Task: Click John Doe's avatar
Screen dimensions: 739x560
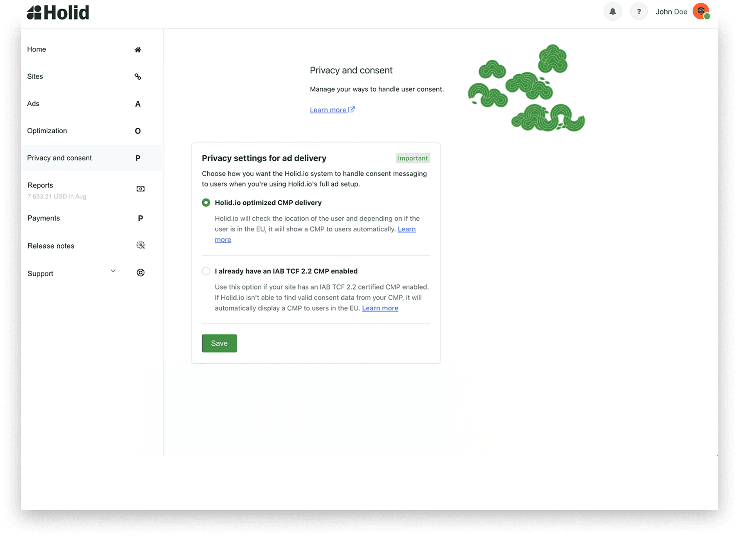Action: [701, 11]
